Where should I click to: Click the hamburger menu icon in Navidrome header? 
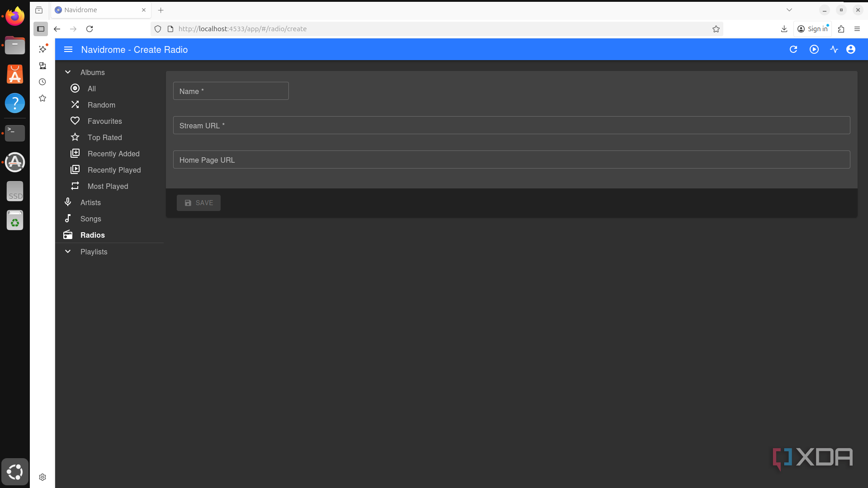[68, 50]
